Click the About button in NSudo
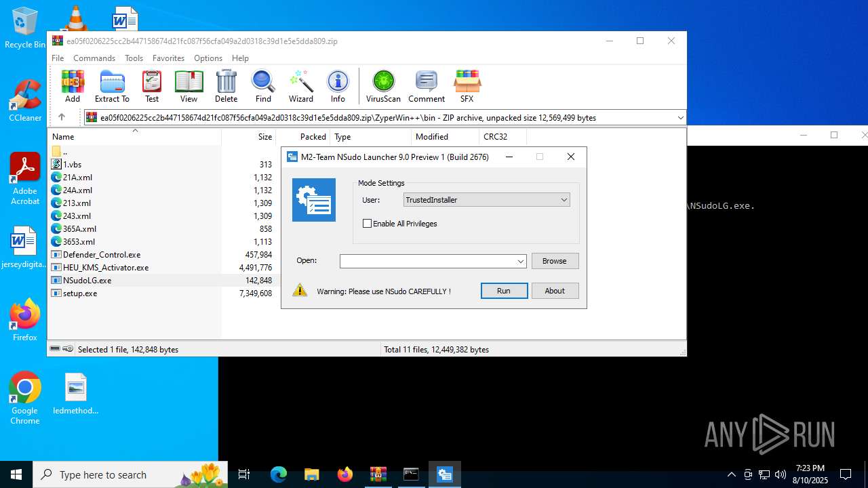This screenshot has height=488, width=868. click(x=554, y=291)
